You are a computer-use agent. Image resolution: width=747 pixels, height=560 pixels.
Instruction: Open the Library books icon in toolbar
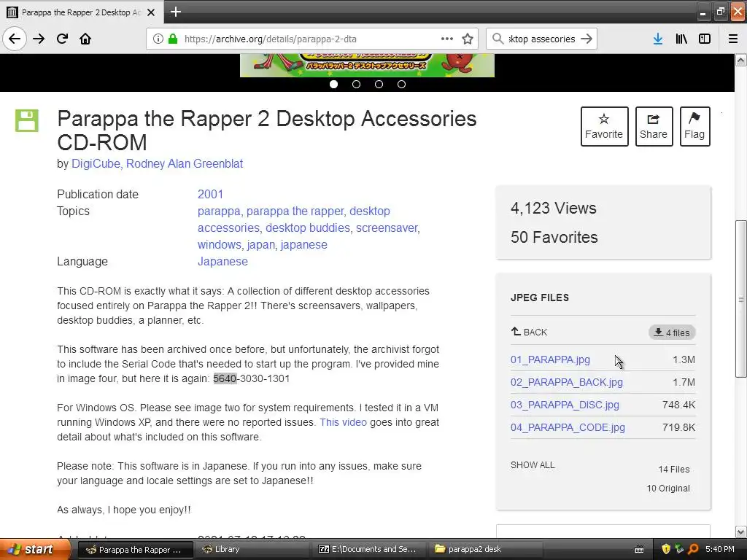(x=681, y=39)
